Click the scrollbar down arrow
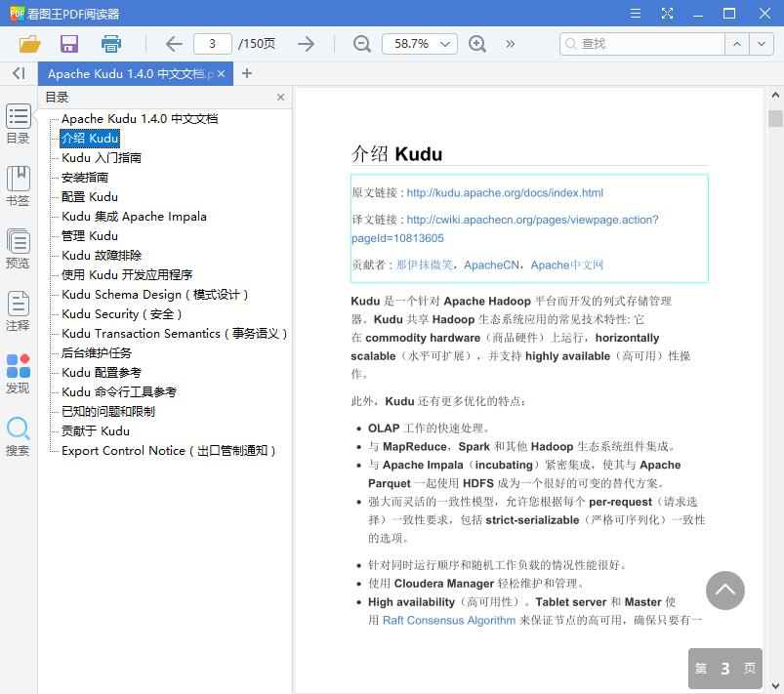 point(775,686)
